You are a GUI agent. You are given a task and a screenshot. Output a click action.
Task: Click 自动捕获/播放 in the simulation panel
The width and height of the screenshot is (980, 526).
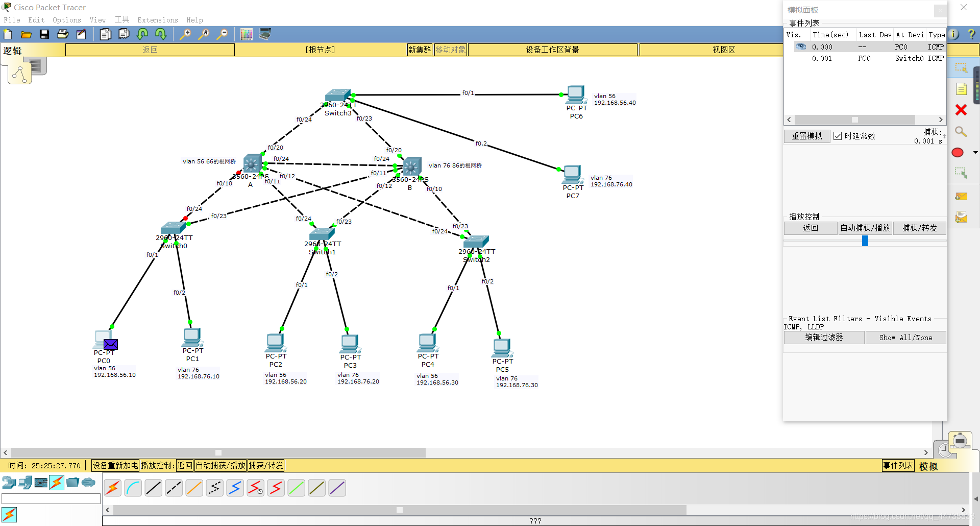tap(865, 228)
